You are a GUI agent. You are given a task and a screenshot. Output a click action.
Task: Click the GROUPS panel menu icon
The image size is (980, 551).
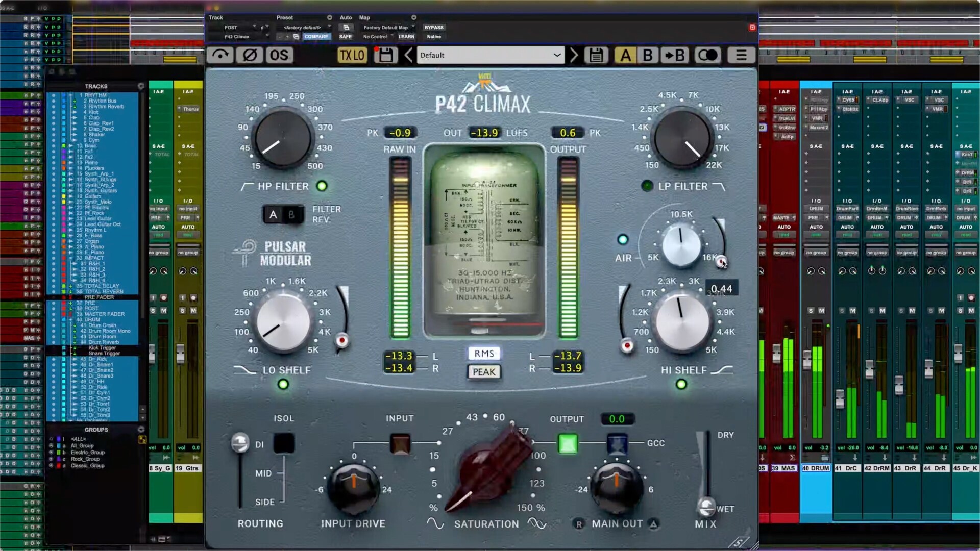pyautogui.click(x=141, y=430)
